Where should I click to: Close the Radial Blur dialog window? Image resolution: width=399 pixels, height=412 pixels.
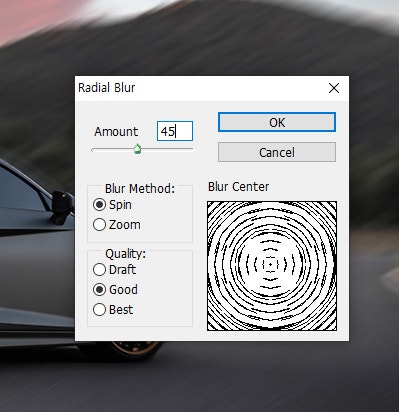334,88
